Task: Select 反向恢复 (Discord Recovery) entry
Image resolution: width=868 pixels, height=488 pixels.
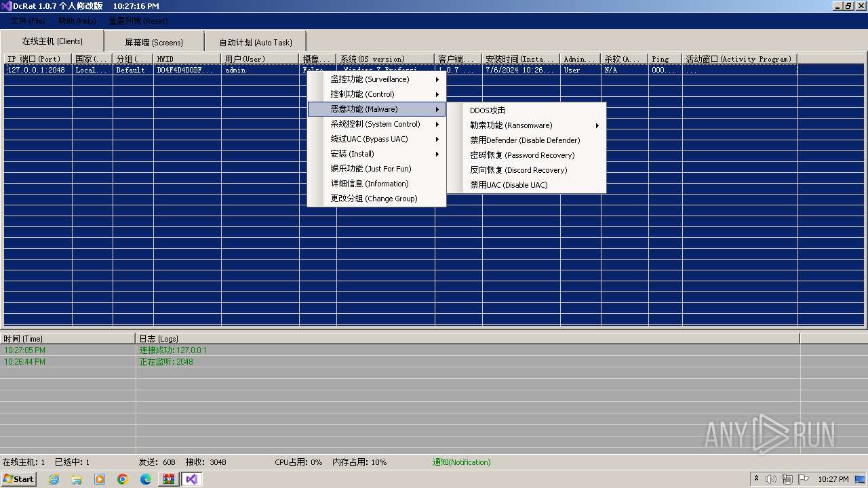Action: coord(526,170)
